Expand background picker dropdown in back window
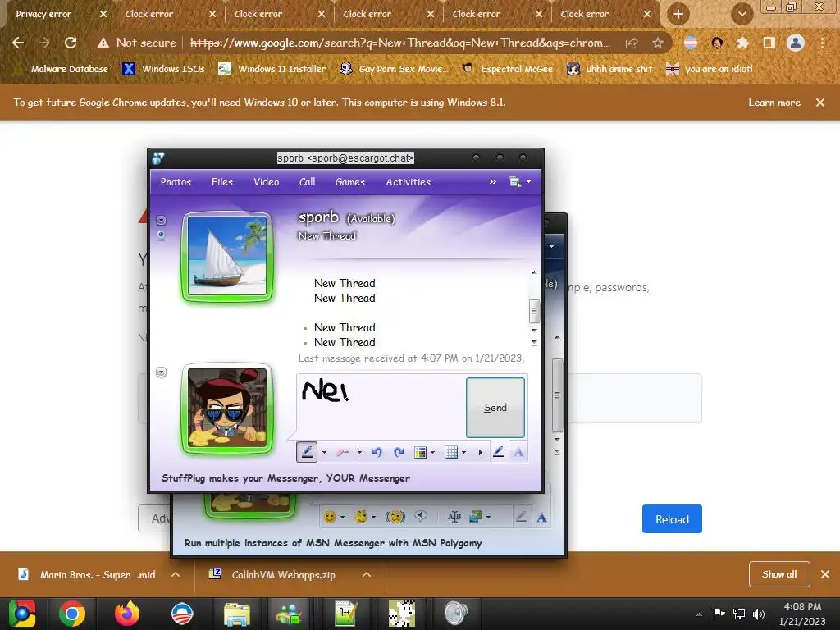The width and height of the screenshot is (840, 630). coord(488,517)
